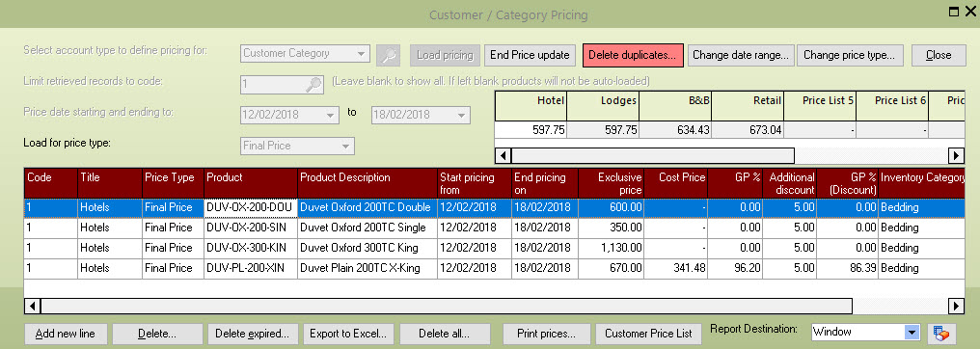Click the magnifier inside the code field
This screenshot has width=980, height=349.
[313, 84]
